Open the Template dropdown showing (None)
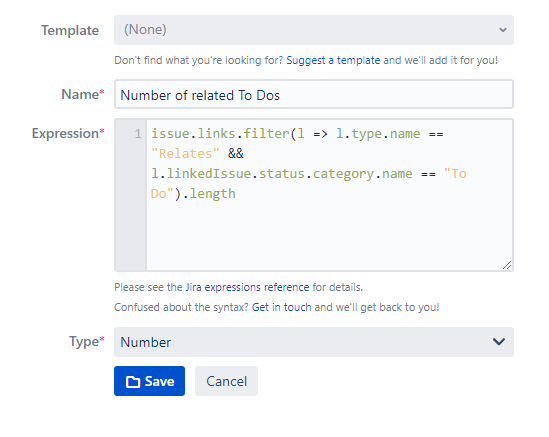This screenshot has width=549, height=437. pyautogui.click(x=314, y=30)
